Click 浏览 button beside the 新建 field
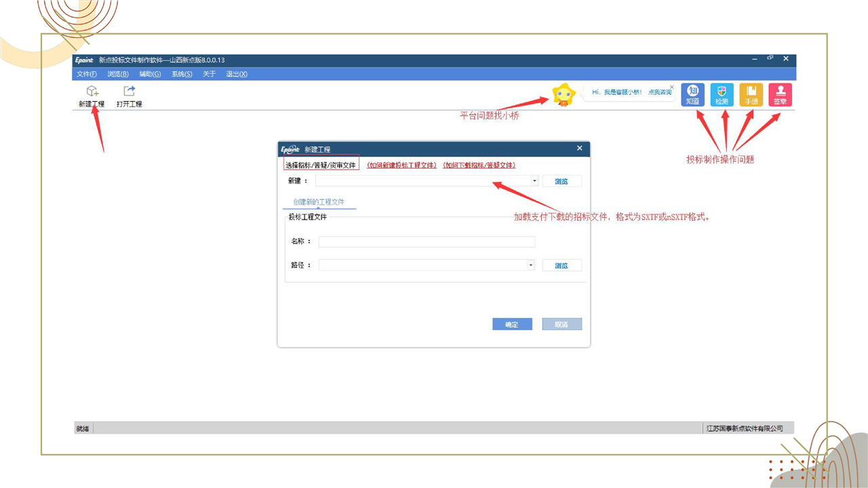The height and width of the screenshot is (488, 868). [x=561, y=182]
